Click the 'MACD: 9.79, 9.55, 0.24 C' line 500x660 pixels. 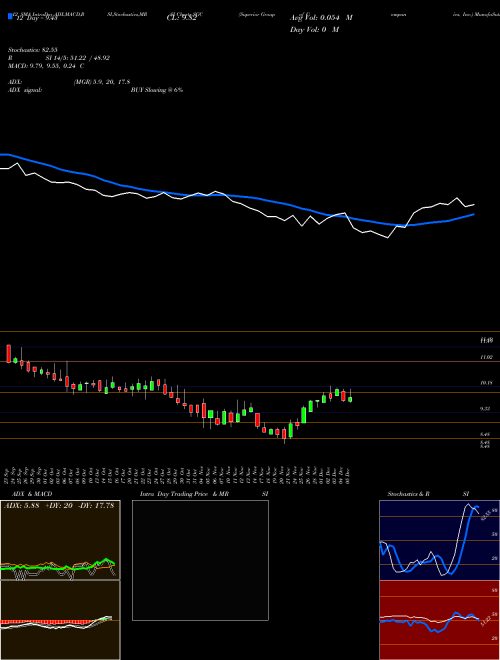[x=46, y=66]
